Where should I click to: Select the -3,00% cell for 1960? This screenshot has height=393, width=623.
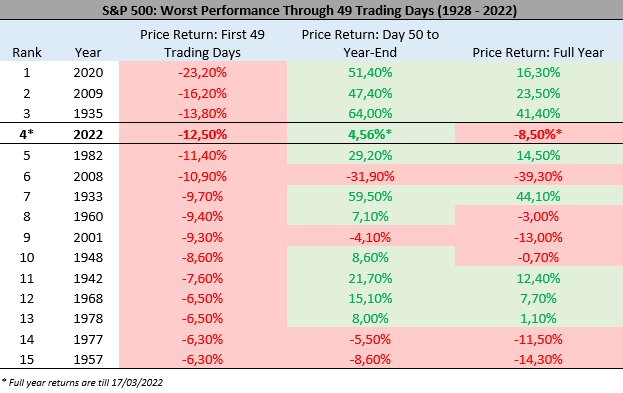[x=538, y=217]
